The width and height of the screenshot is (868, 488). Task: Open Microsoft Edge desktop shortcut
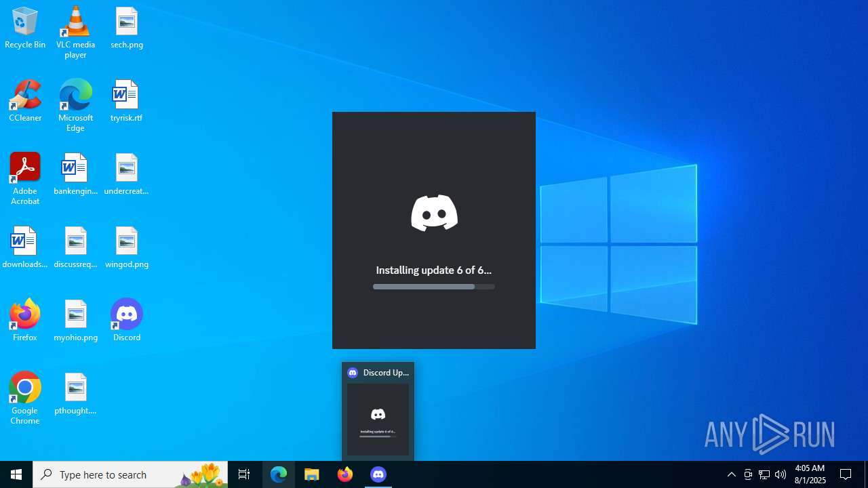[x=75, y=106]
